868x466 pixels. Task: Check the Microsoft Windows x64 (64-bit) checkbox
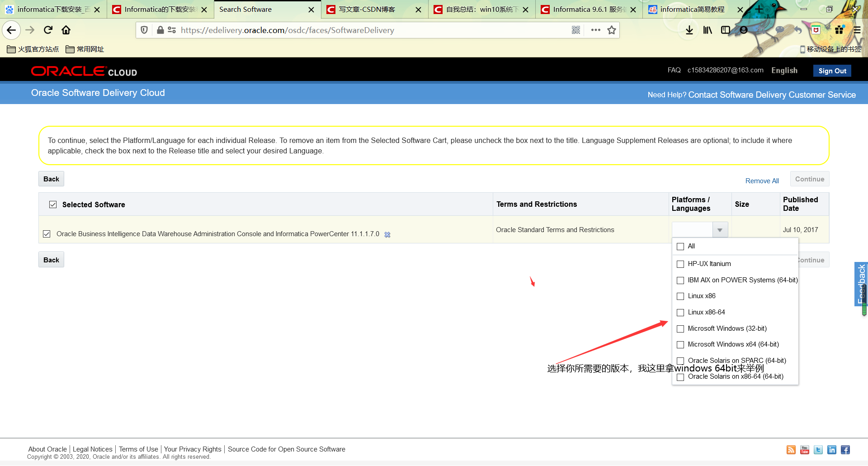(680, 344)
